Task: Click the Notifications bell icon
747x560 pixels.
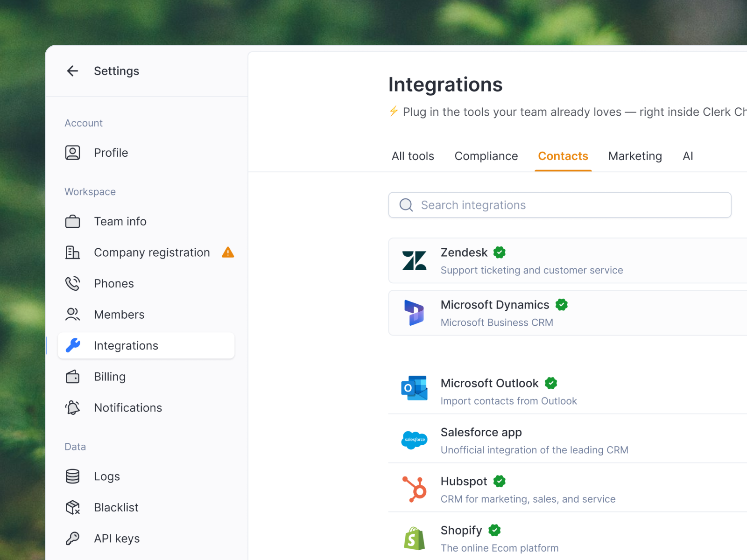Action: point(72,407)
